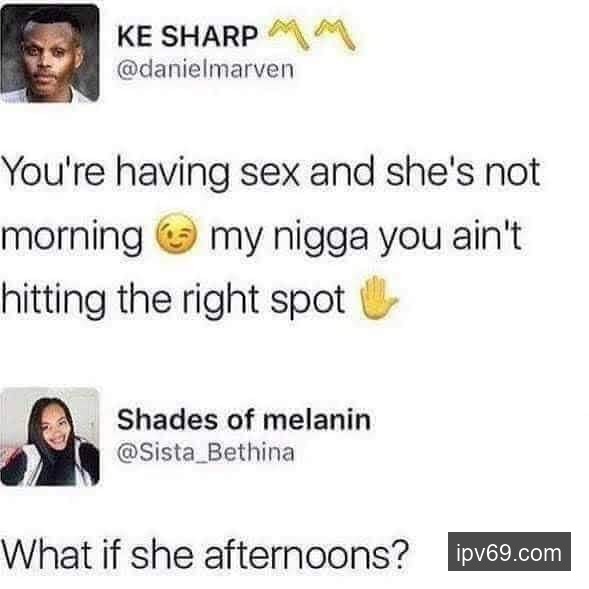Screen dimensions: 589x589
Task: Click the word "You're" starting the tweet
Action: [53, 172]
